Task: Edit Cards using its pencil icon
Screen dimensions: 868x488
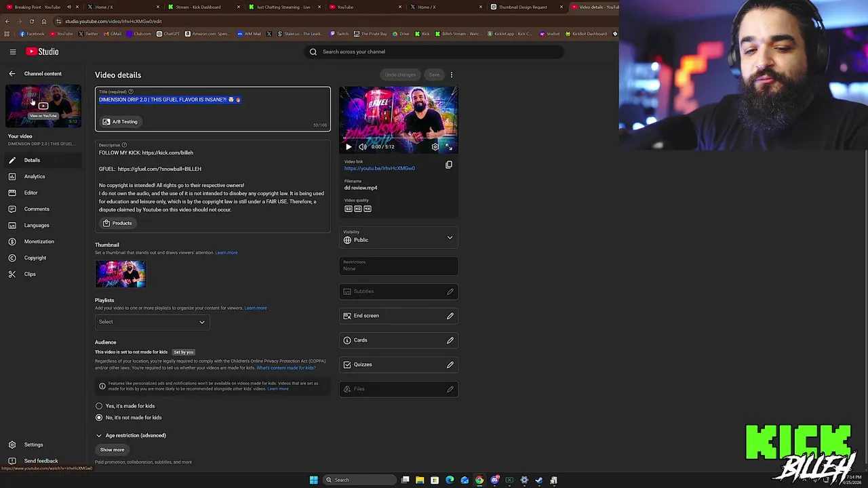Action: [450, 340]
